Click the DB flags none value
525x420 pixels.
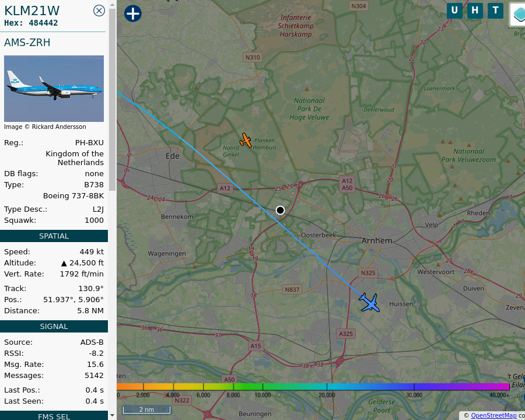pos(94,174)
